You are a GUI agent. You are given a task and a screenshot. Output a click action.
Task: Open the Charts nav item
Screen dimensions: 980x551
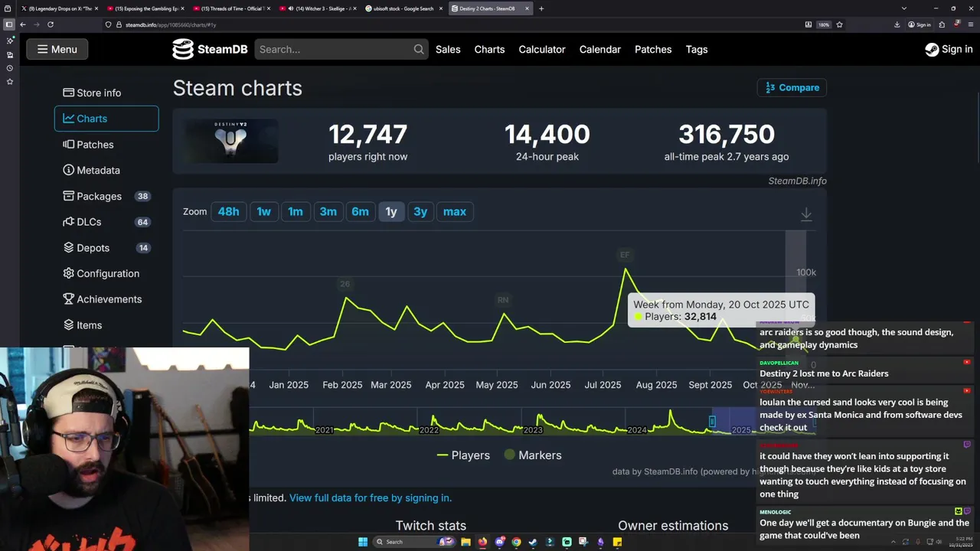489,49
